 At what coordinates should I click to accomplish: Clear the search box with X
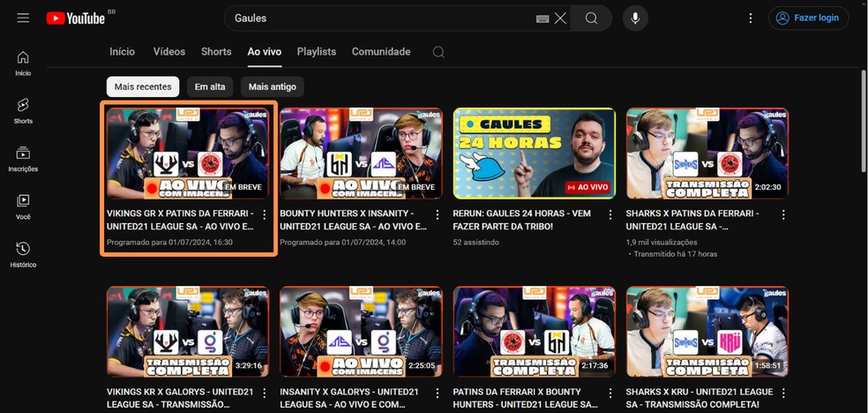click(560, 19)
